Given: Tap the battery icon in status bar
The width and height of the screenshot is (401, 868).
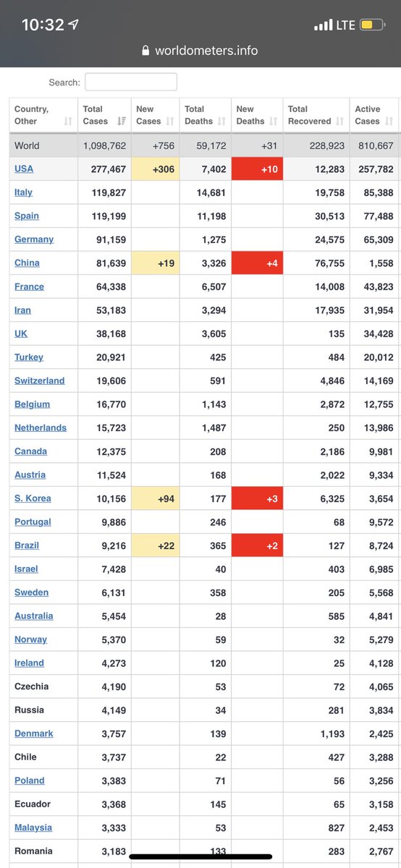Looking at the screenshot, I should 373,25.
